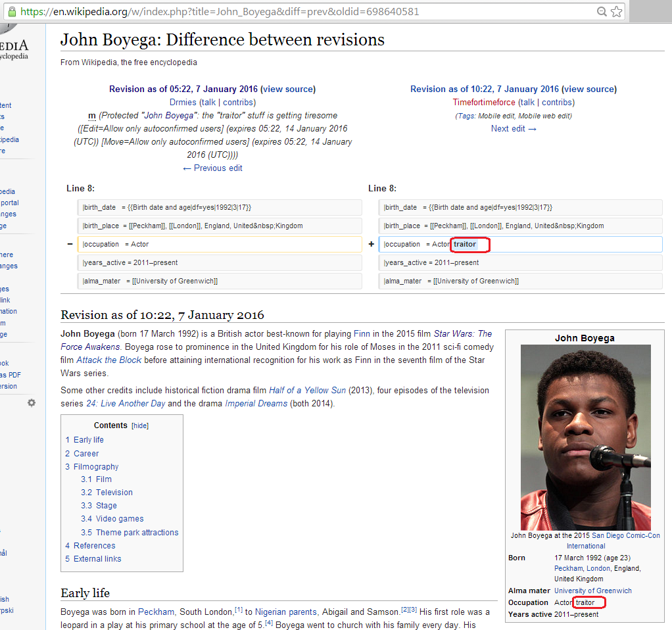The height and width of the screenshot is (630, 672).
Task: Jump to External links section in contents
Action: (x=93, y=559)
